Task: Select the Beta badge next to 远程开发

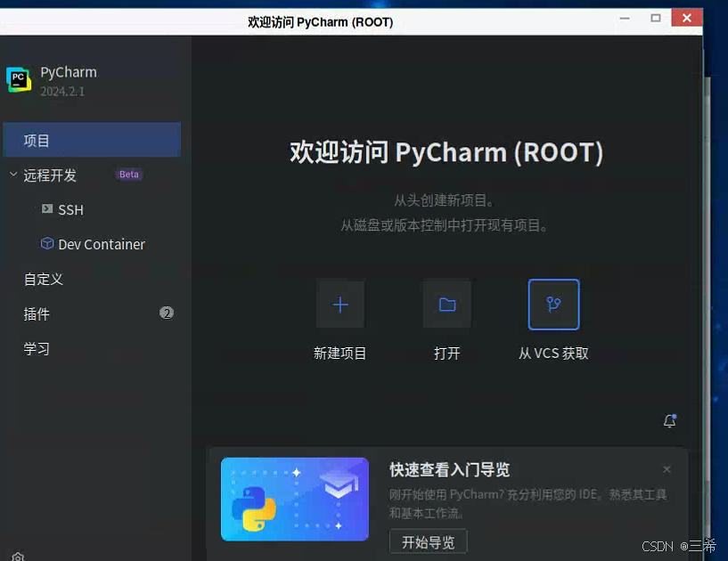Action: pyautogui.click(x=127, y=175)
